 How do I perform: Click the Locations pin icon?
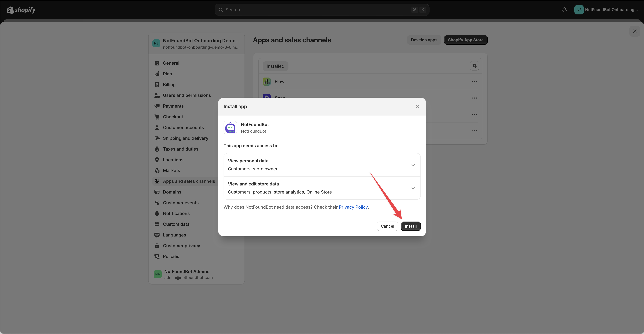[x=157, y=160]
